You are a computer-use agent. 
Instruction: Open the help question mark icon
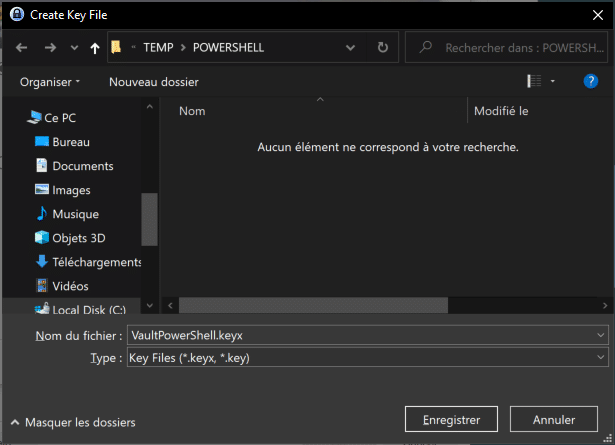pyautogui.click(x=590, y=81)
